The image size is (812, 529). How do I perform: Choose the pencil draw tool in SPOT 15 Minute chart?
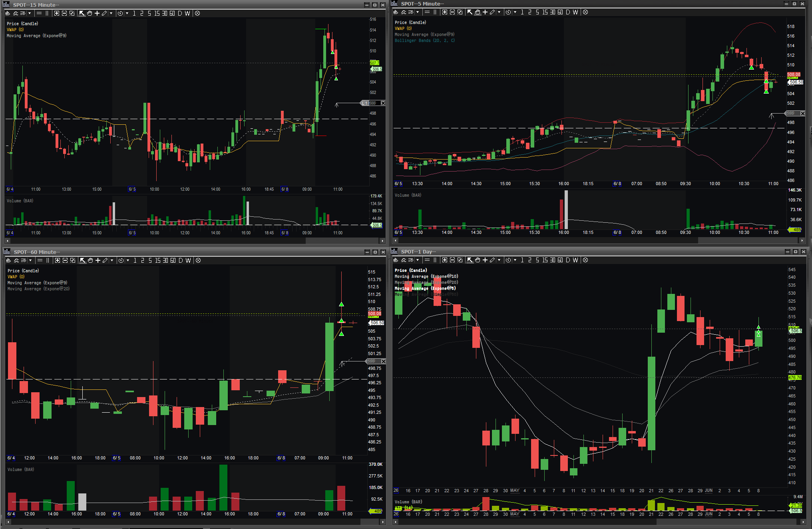pyautogui.click(x=104, y=13)
